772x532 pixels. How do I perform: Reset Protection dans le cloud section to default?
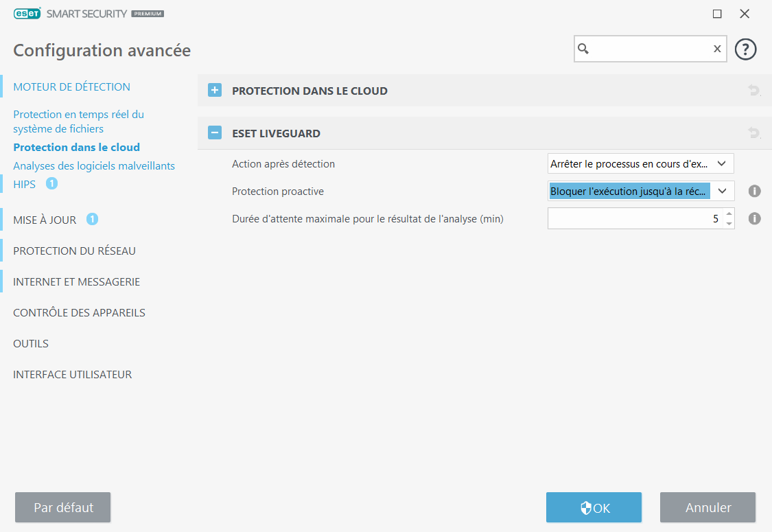pos(753,91)
